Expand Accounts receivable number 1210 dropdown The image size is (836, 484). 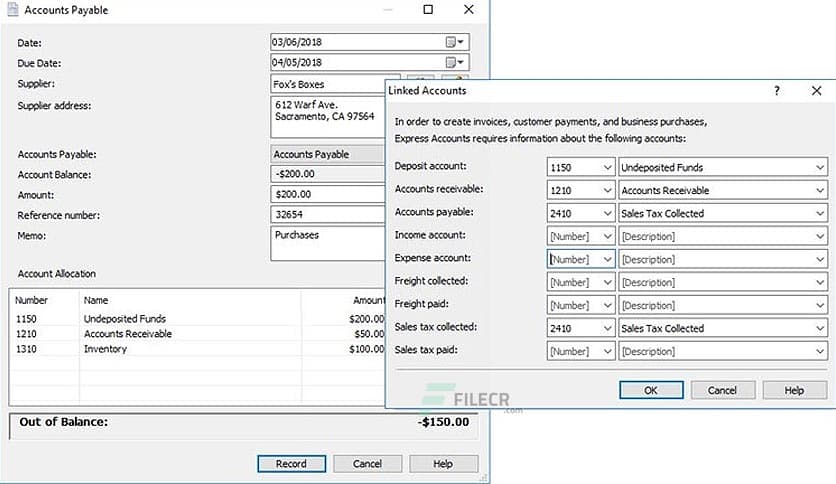[607, 190]
